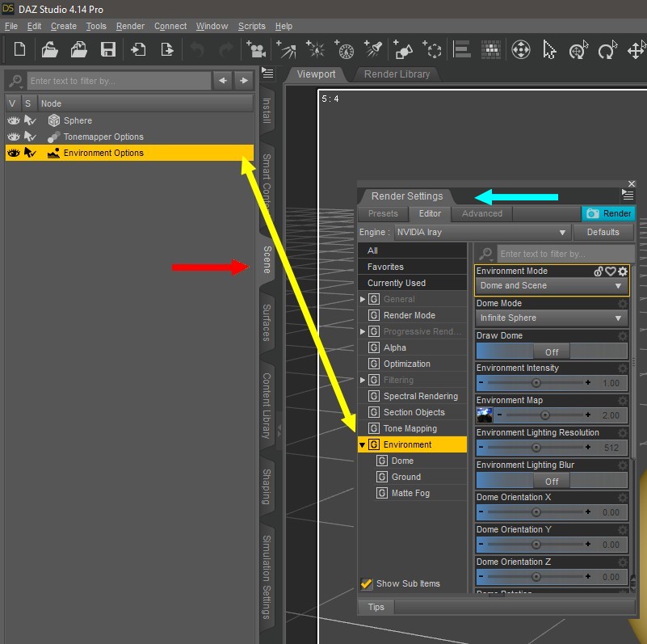Create a new camera

(256, 50)
